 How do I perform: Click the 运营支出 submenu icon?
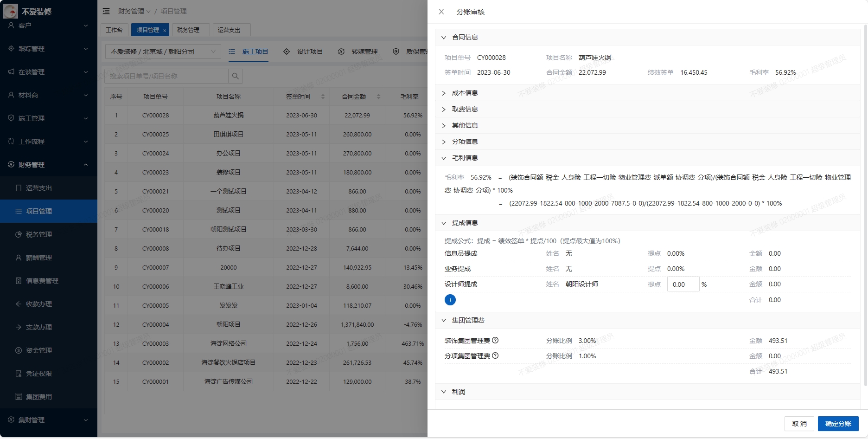pyautogui.click(x=19, y=188)
